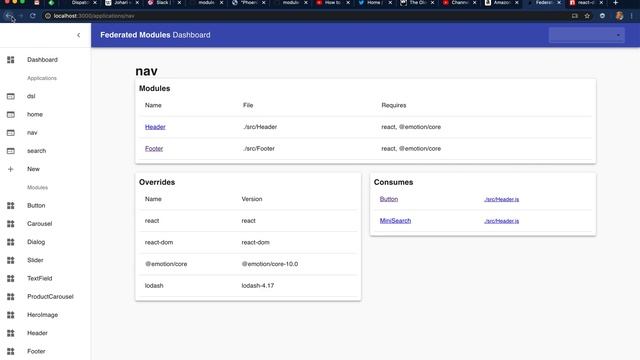Click the react-dom name in Overrides
640x360 pixels.
(x=159, y=242)
